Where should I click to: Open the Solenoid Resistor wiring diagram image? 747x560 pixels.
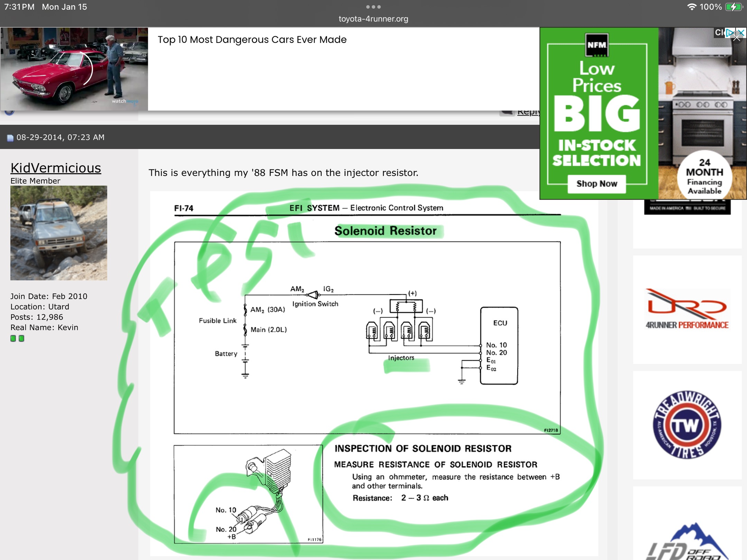click(367, 337)
